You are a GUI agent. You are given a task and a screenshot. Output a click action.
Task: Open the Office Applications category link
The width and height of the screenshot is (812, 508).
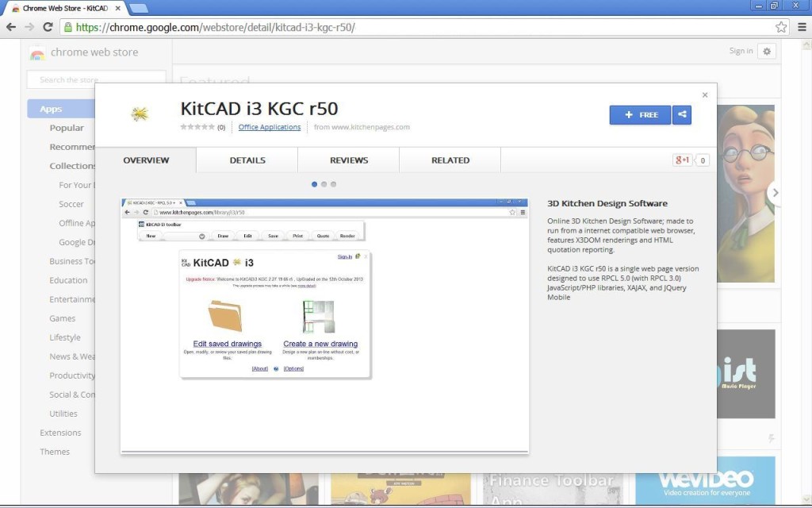(270, 127)
